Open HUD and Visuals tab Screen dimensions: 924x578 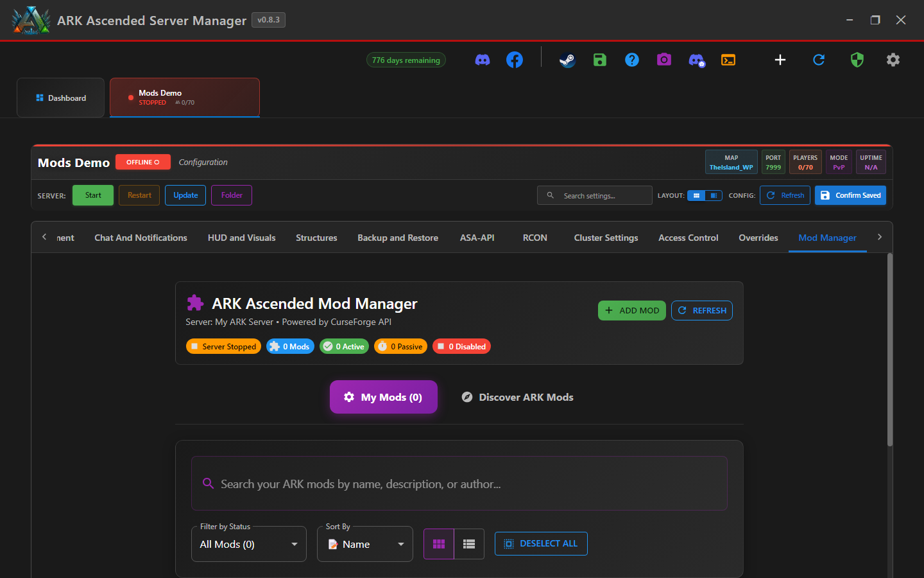tap(241, 238)
